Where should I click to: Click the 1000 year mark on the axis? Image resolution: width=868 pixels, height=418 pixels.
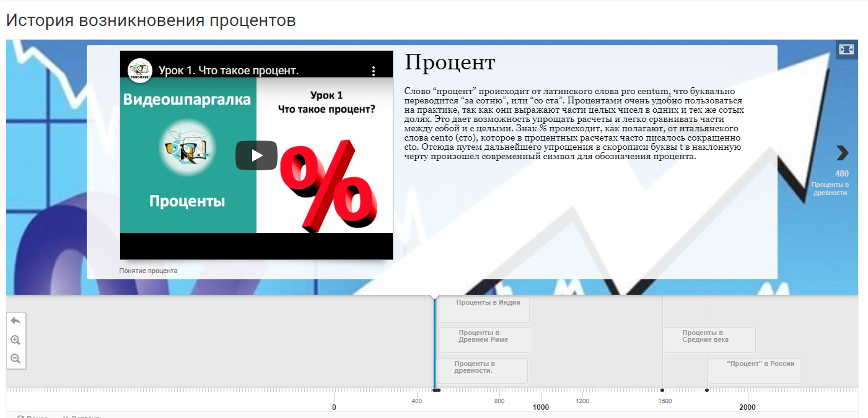pyautogui.click(x=541, y=407)
